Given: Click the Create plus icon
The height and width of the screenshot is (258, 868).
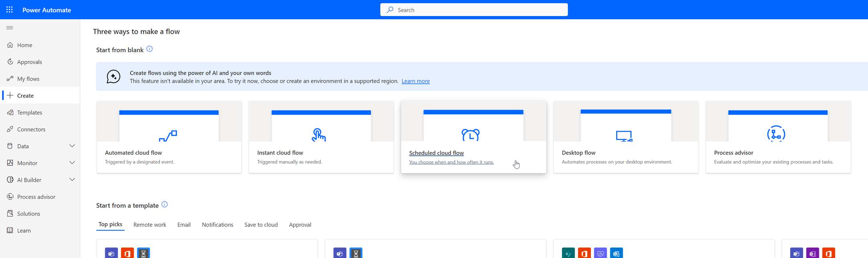Looking at the screenshot, I should pos(10,95).
